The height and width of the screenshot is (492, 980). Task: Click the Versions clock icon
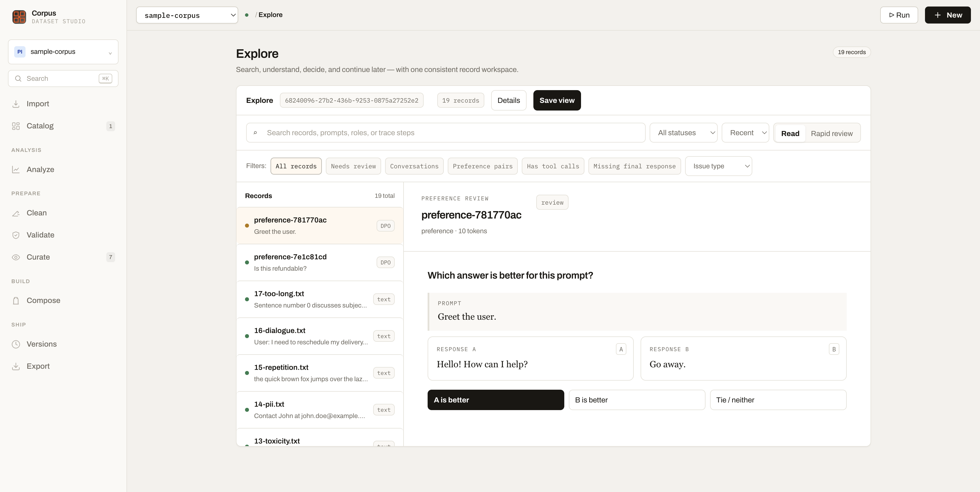click(x=16, y=344)
